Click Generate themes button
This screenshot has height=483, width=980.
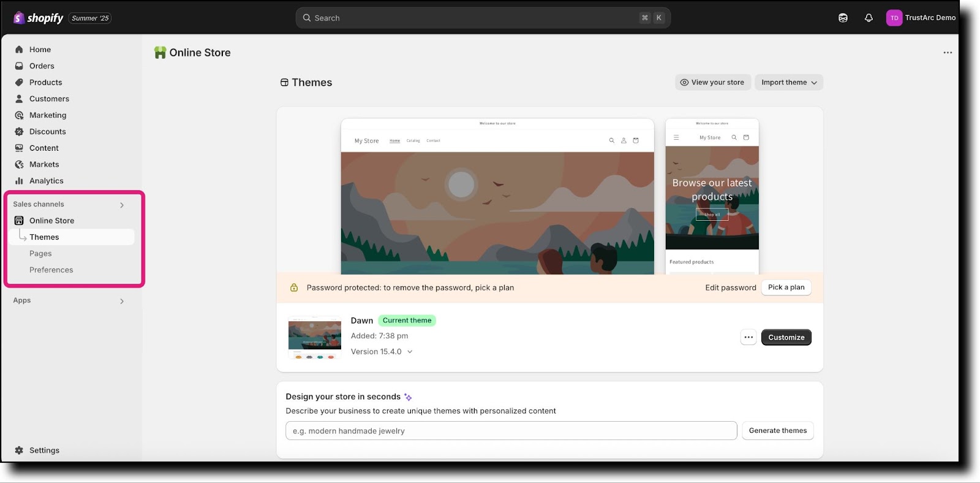(778, 431)
